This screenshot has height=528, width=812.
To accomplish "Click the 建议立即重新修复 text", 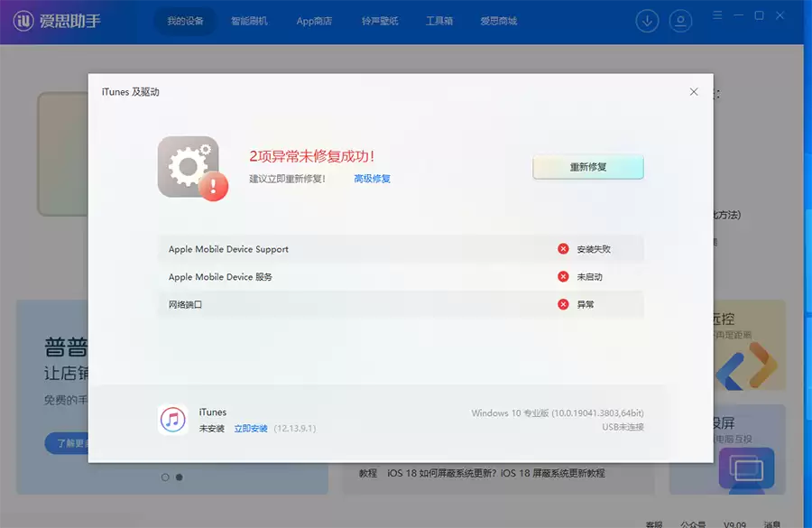I will 288,179.
